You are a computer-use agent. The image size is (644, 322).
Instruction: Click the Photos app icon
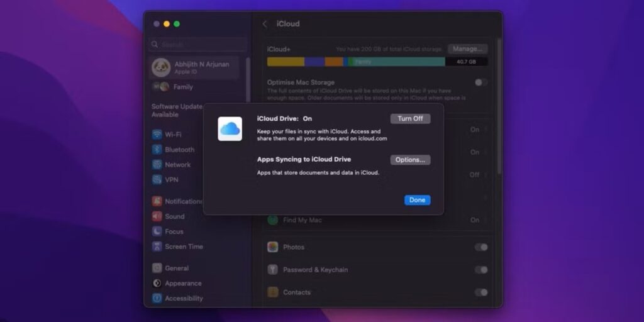coord(273,247)
